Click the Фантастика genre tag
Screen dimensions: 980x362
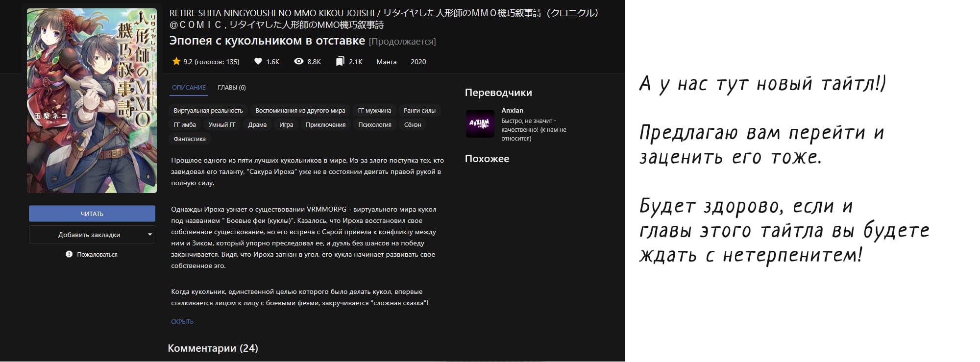pos(190,139)
